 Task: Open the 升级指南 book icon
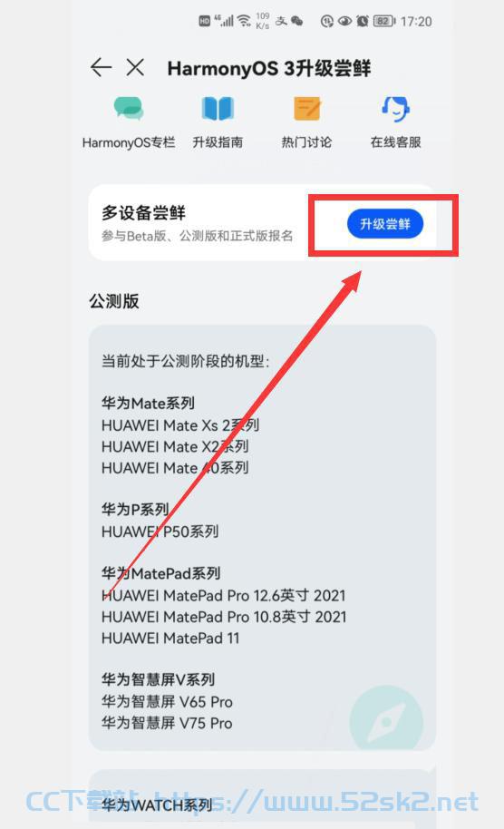pos(218,108)
